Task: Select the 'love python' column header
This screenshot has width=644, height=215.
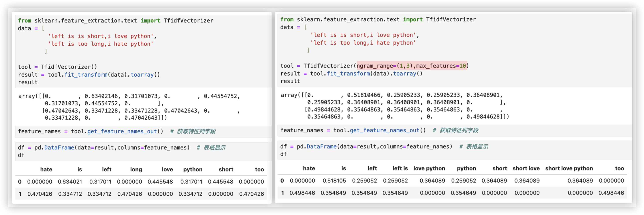Action: tap(429, 168)
